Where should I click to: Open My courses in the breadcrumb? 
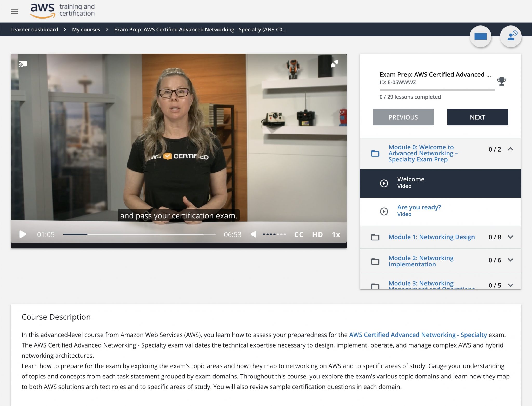point(86,29)
